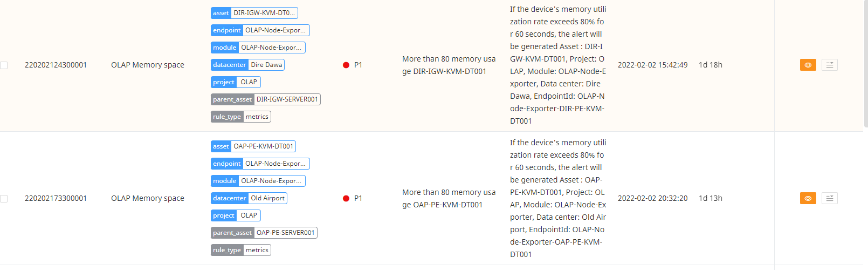868x270 pixels.
Task: Click the red P1 severity dot on alert 220202124300001
Action: click(x=346, y=65)
